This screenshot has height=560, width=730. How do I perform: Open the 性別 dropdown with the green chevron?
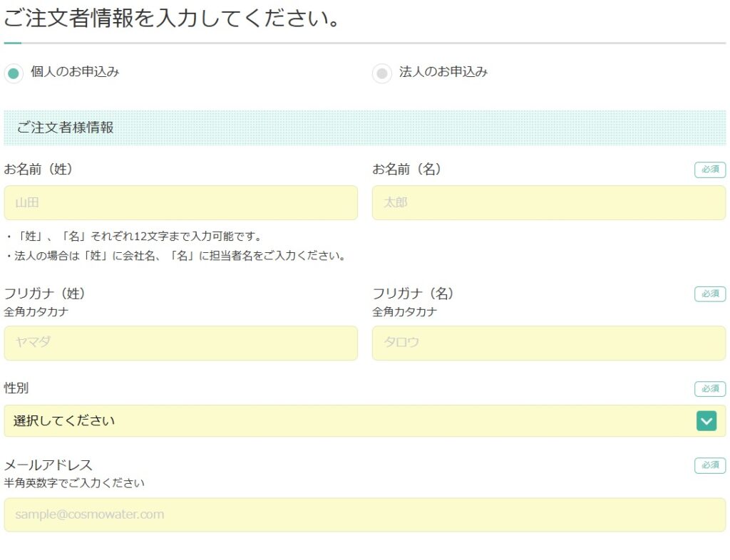pyautogui.click(x=706, y=421)
